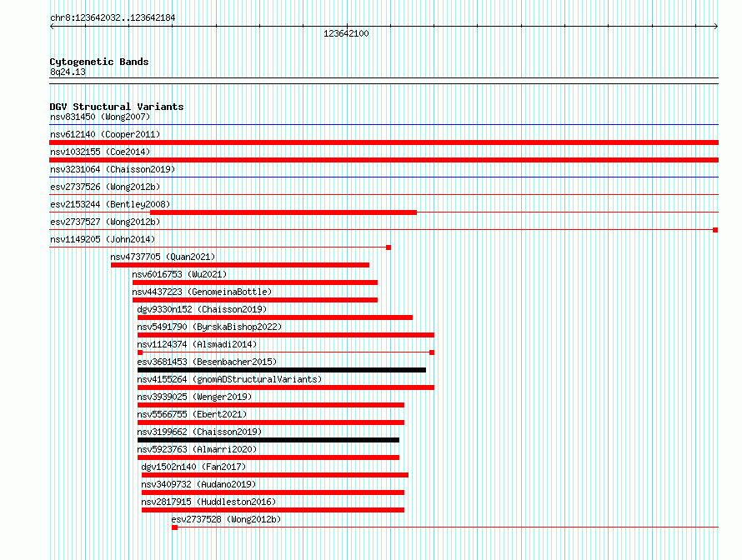Select the black nsv3199662 (Chaisson2019) bar
742x560 pixels.
268,440
